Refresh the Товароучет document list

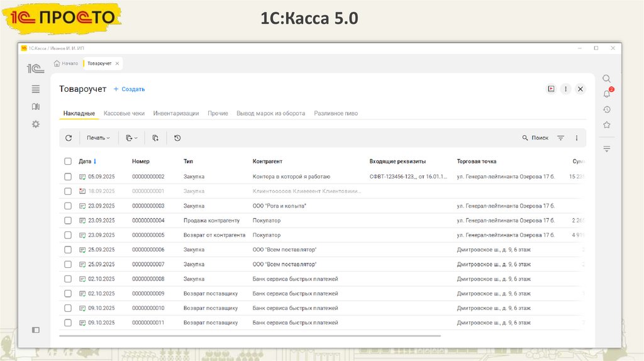(x=69, y=138)
